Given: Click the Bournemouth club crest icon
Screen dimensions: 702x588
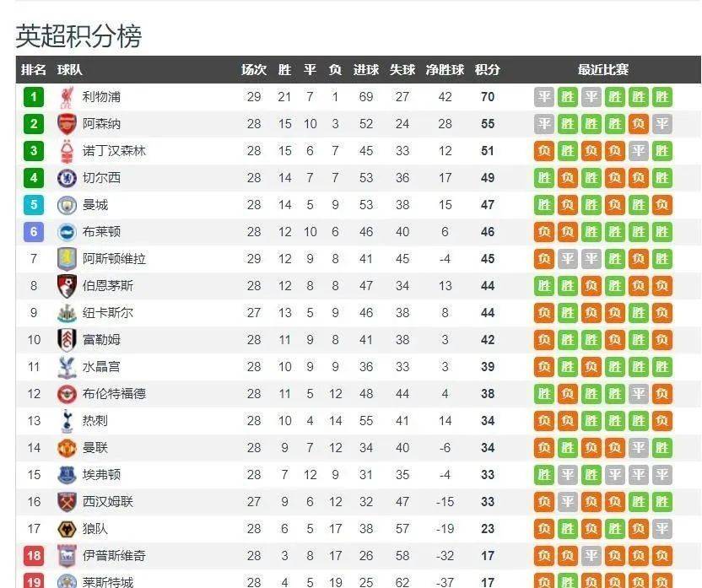Looking at the screenshot, I should click(x=67, y=286).
